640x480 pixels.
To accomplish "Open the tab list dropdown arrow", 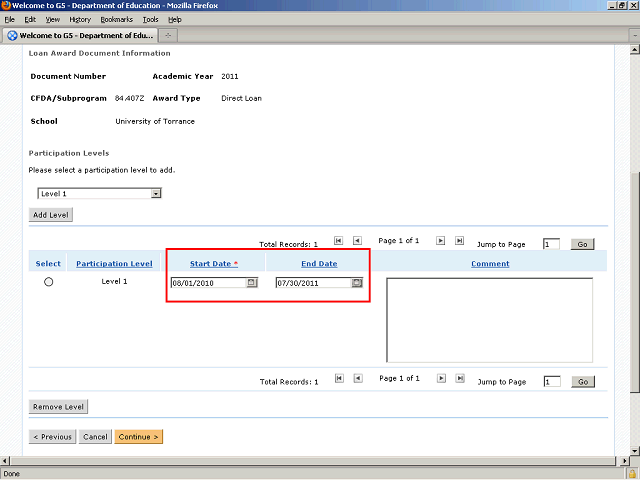I will click(x=635, y=36).
